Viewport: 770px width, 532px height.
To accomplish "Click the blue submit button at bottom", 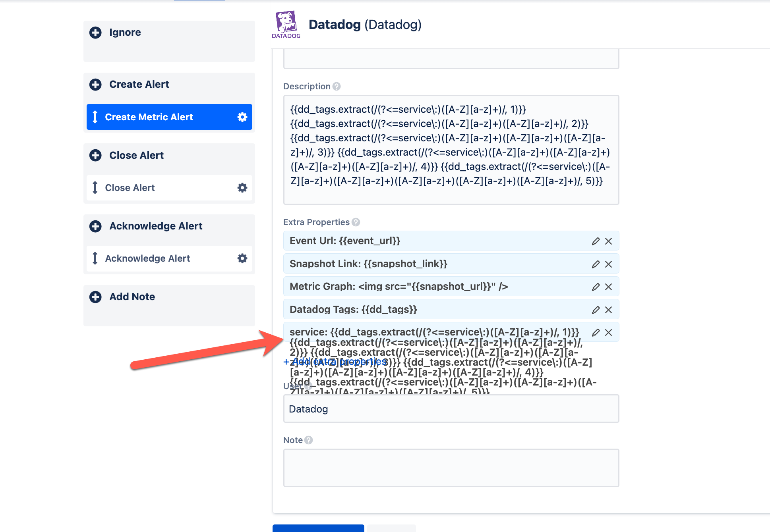I will (318, 529).
